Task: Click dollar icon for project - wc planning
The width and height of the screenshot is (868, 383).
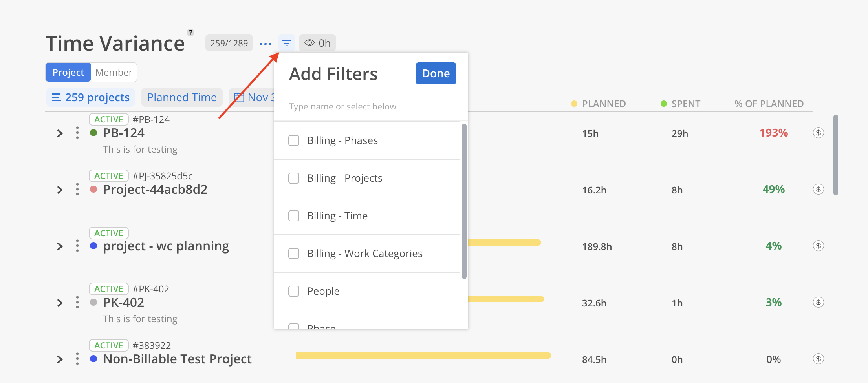Action: (818, 246)
